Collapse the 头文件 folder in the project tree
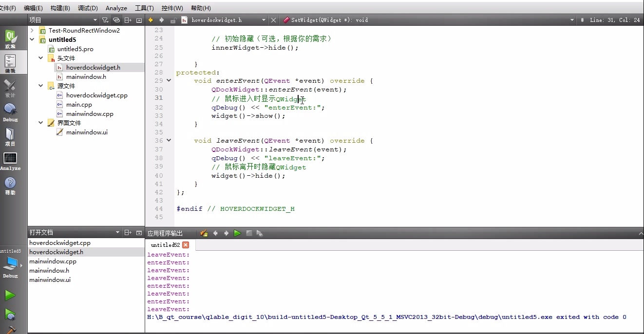Image resolution: width=644 pixels, height=334 pixels. [x=41, y=58]
